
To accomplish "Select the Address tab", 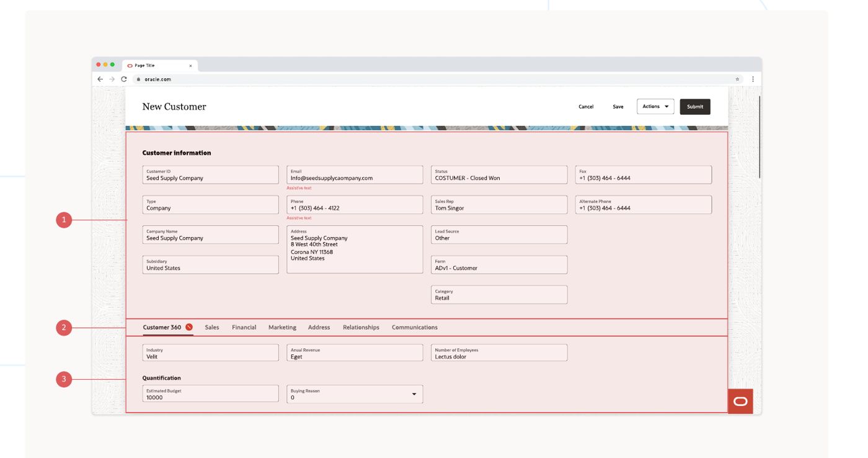I will pos(319,327).
